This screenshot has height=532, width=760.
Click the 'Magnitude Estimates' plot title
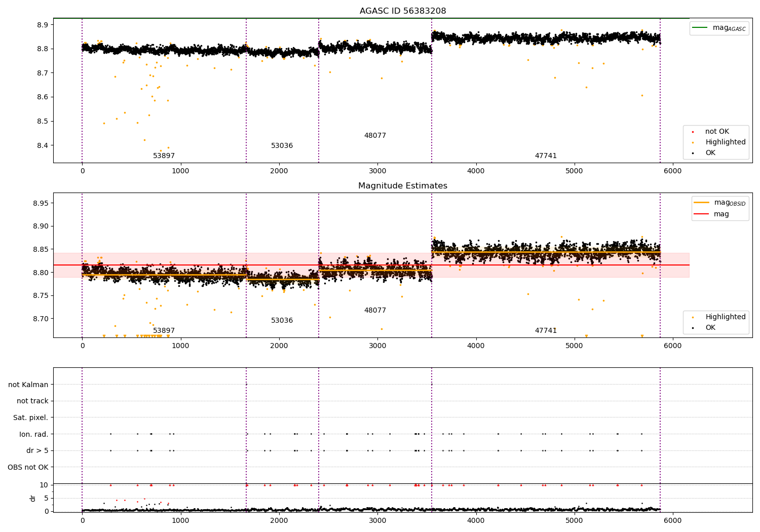pyautogui.click(x=403, y=186)
